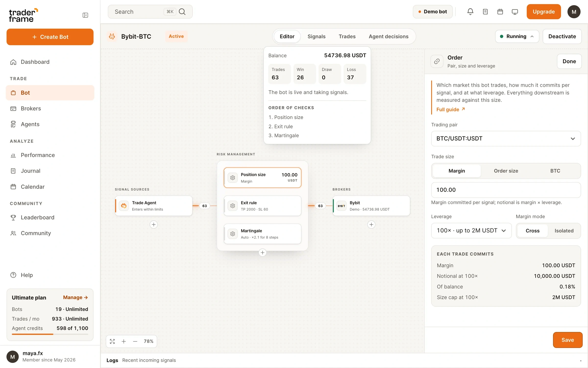588x368 pixels.
Task: Select the Editor tab
Action: (x=287, y=36)
